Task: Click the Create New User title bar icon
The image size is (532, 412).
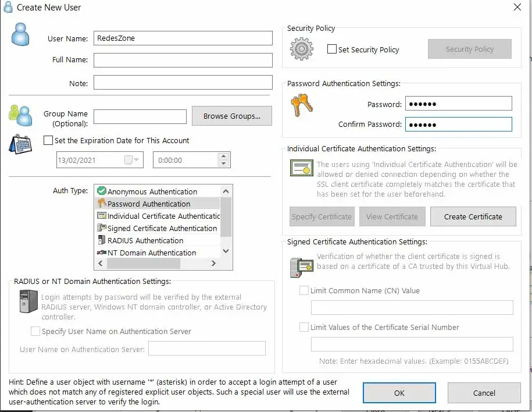Action: pos(8,7)
